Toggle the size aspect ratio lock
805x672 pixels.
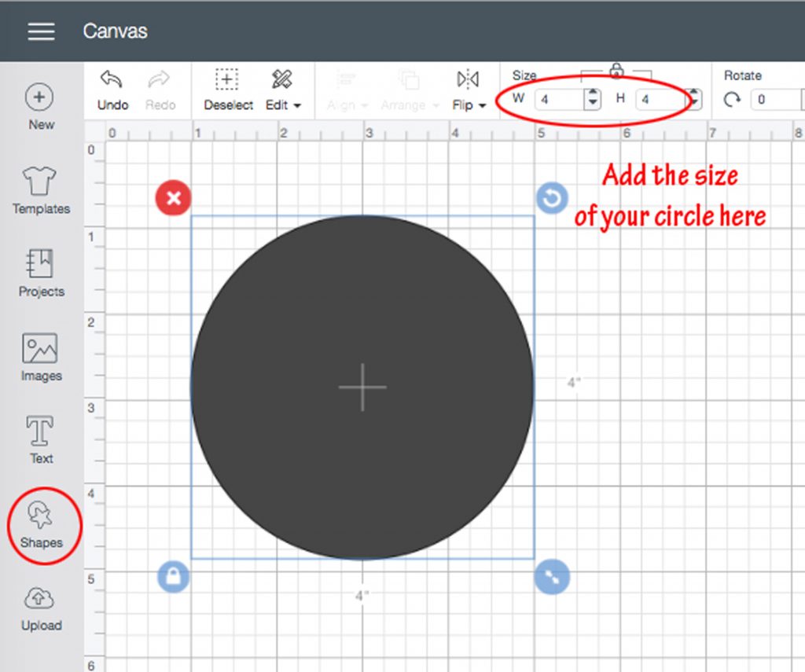pos(616,71)
